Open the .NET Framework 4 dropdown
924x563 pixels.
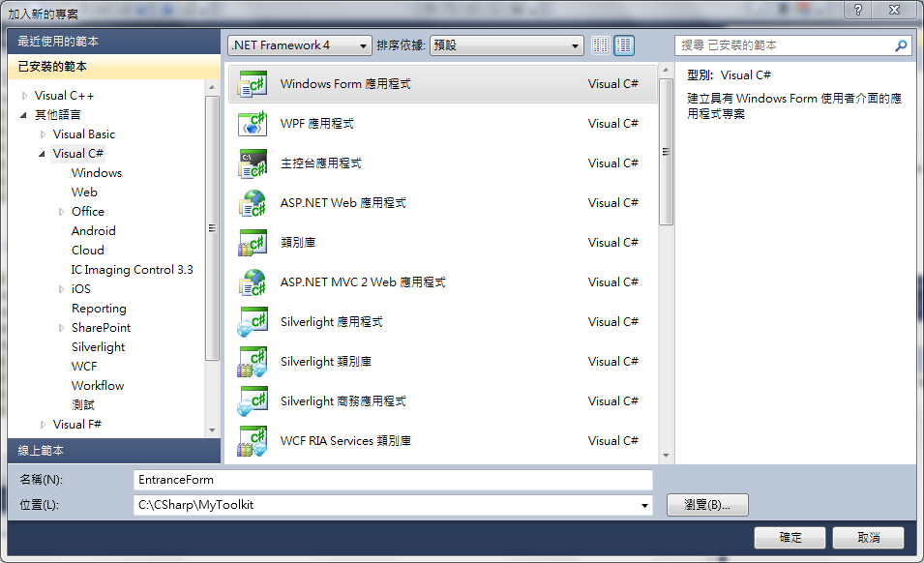[299, 45]
